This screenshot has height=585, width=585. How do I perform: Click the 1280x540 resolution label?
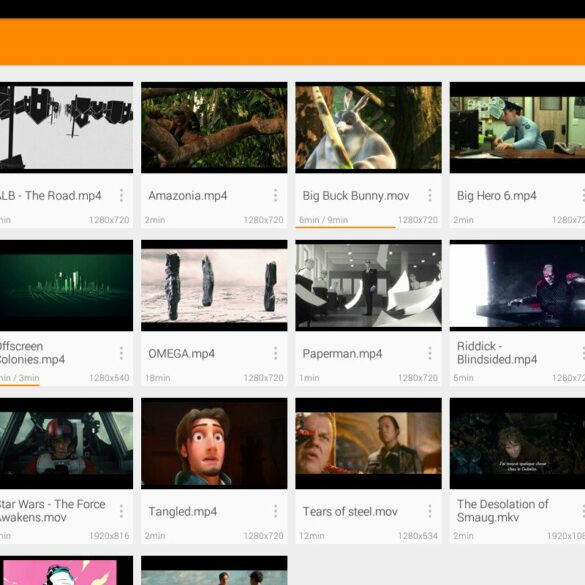coord(109,378)
